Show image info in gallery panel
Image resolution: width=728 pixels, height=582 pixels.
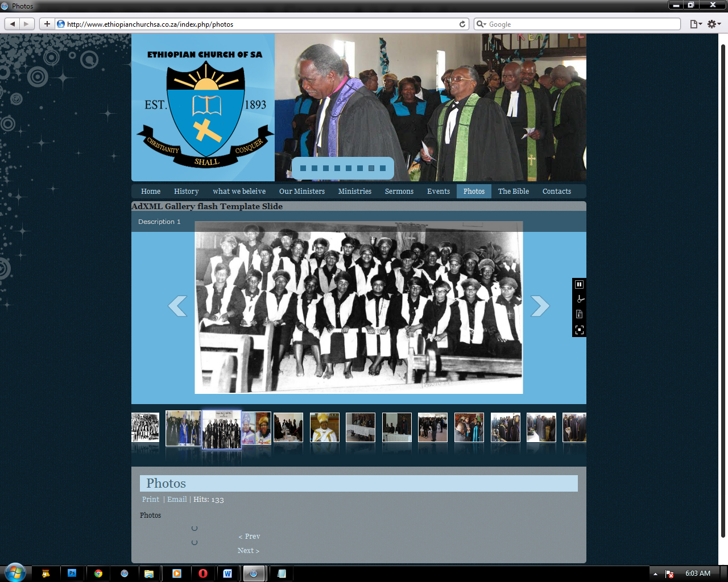[x=579, y=314]
